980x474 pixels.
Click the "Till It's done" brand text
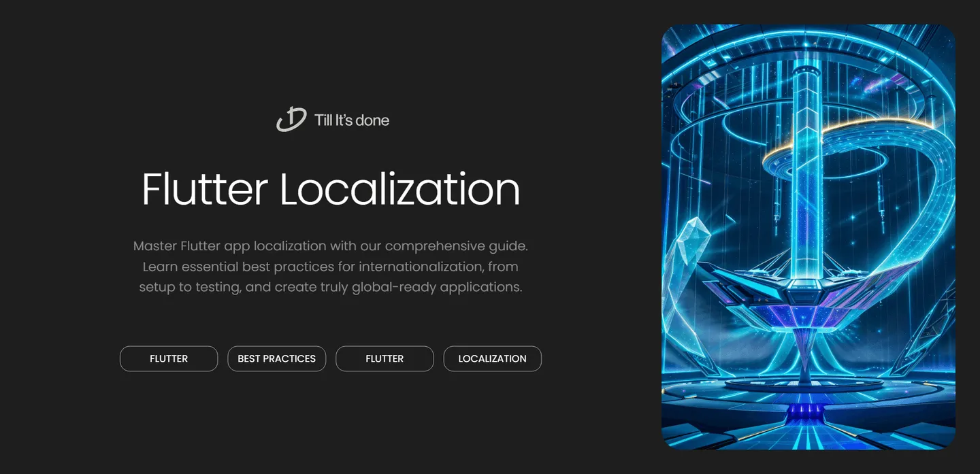[x=352, y=120]
